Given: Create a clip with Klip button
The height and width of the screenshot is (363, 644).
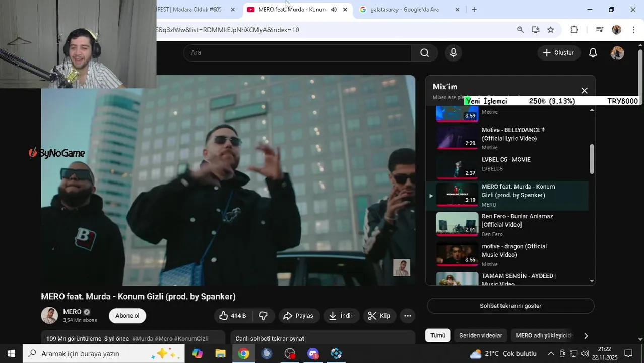Looking at the screenshot, I should click(379, 316).
